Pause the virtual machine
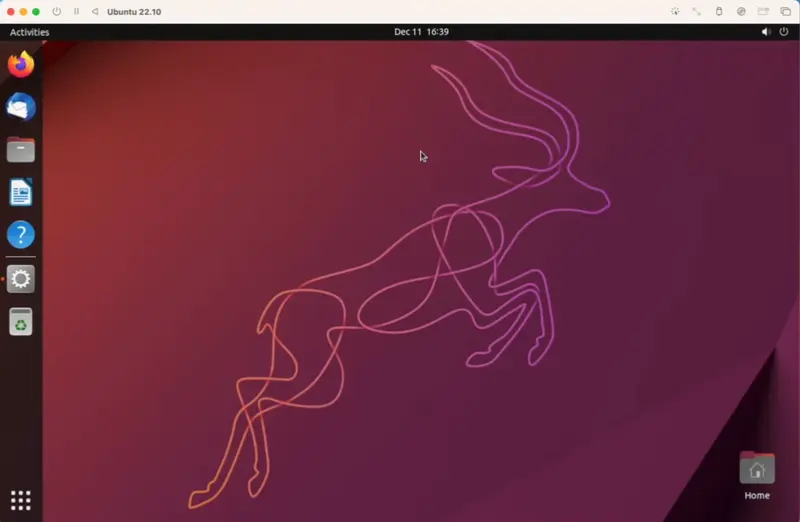This screenshot has height=522, width=800. 77,11
